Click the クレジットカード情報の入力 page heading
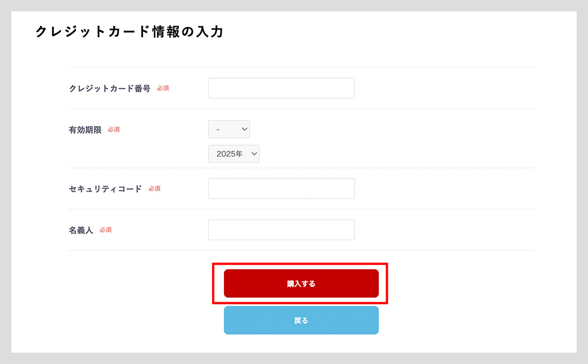 tap(129, 32)
